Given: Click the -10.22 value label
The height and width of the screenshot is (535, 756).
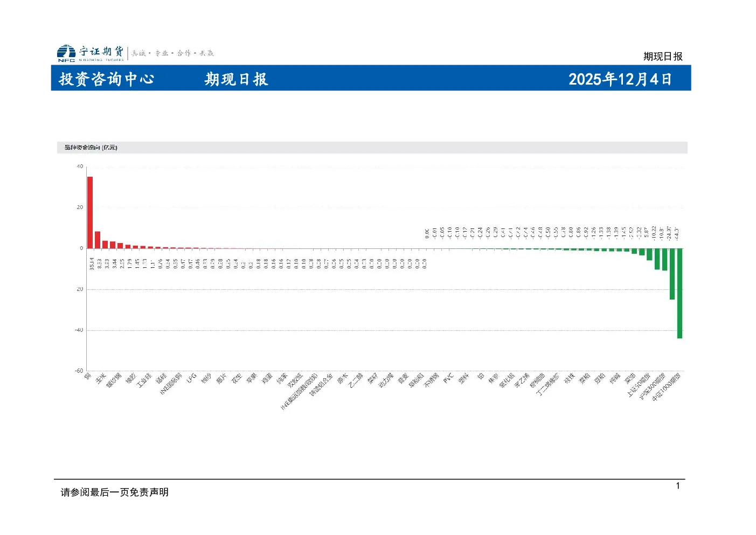Looking at the screenshot, I should 654,232.
